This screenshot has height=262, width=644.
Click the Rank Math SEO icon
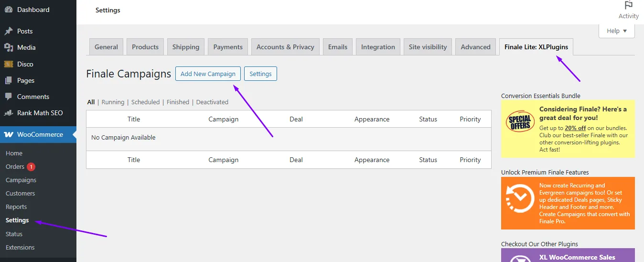point(9,113)
